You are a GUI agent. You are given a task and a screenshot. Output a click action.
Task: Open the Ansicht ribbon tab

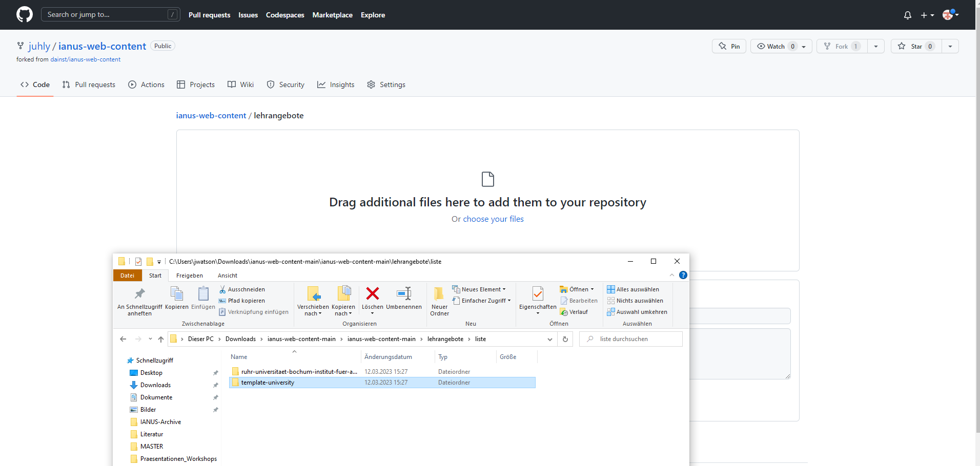pos(228,276)
